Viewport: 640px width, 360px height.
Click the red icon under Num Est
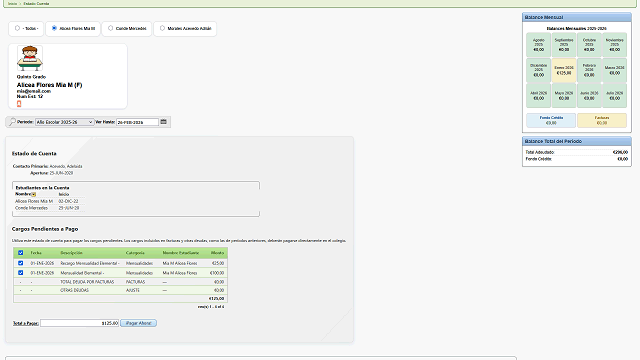pos(19,104)
